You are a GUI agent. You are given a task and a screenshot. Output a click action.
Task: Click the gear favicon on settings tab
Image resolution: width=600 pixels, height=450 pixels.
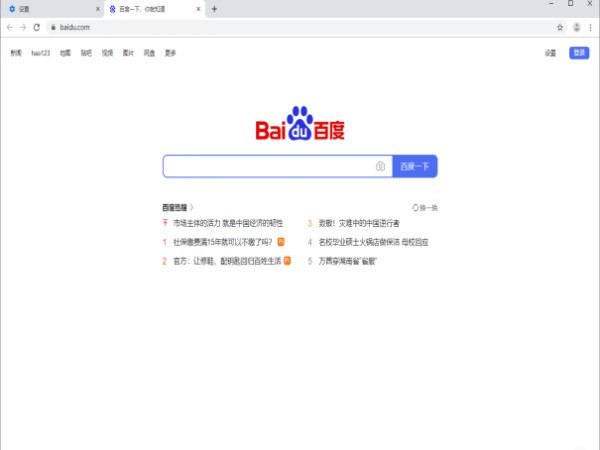(x=12, y=9)
